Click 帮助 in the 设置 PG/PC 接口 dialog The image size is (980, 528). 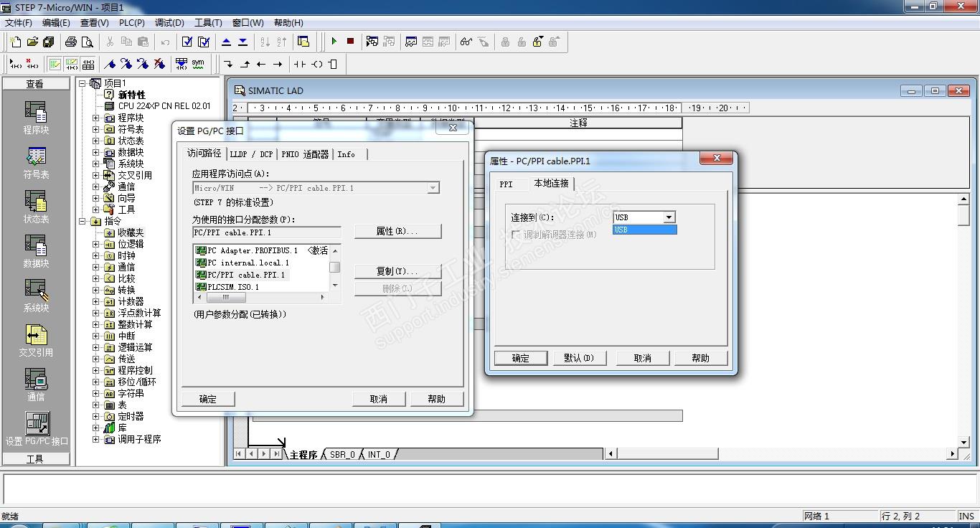point(437,399)
